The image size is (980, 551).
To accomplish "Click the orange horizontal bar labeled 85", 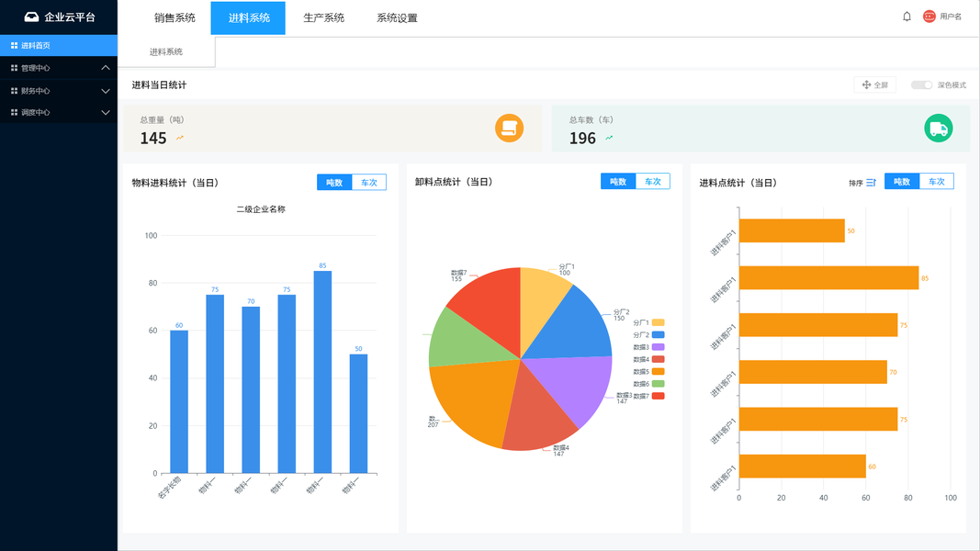I will [x=828, y=278].
